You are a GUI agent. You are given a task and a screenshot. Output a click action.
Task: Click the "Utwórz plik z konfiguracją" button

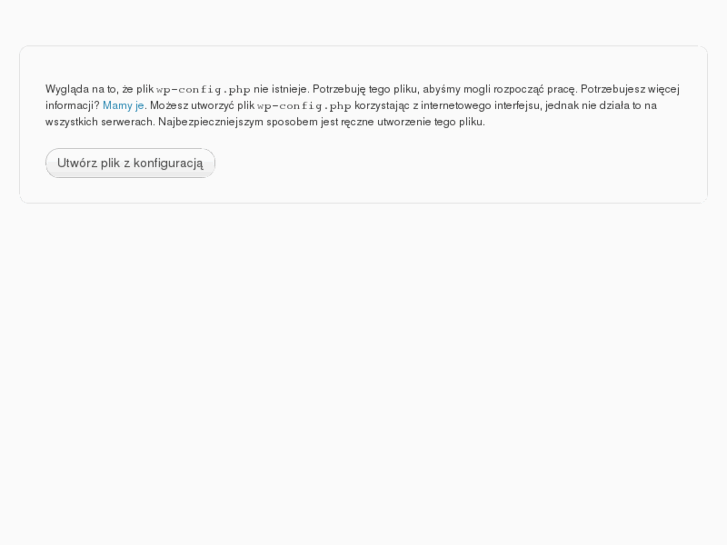click(x=130, y=163)
